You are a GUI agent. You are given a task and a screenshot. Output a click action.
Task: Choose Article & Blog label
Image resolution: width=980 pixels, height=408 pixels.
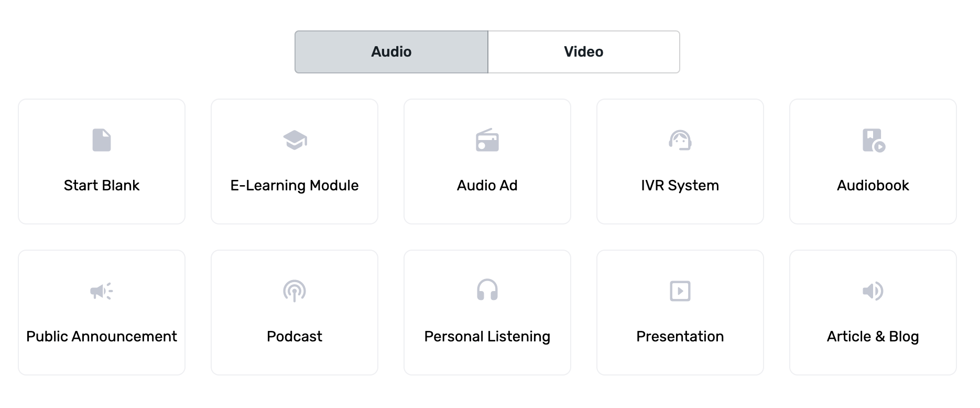(x=873, y=337)
